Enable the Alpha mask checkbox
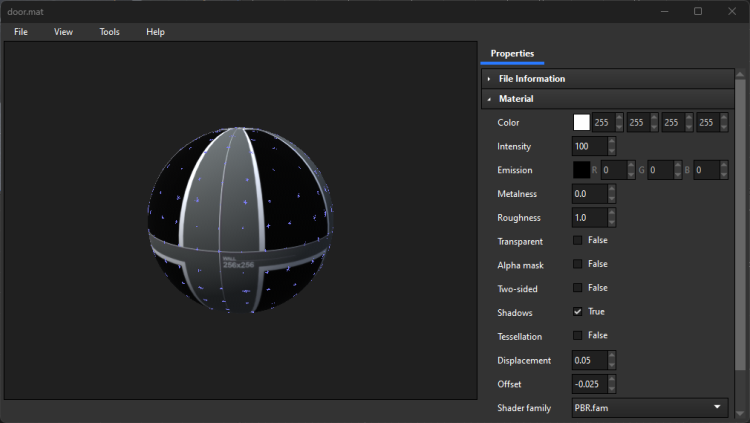This screenshot has height=423, width=750. pyautogui.click(x=578, y=265)
